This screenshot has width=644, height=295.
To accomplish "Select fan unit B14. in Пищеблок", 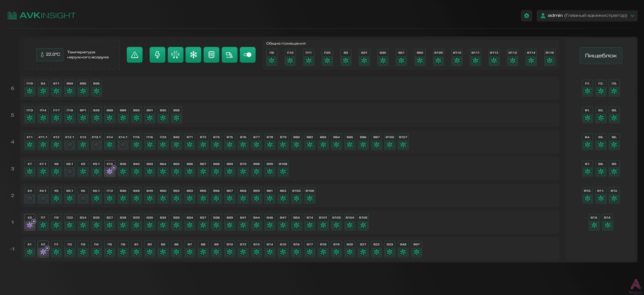I will (607, 222).
